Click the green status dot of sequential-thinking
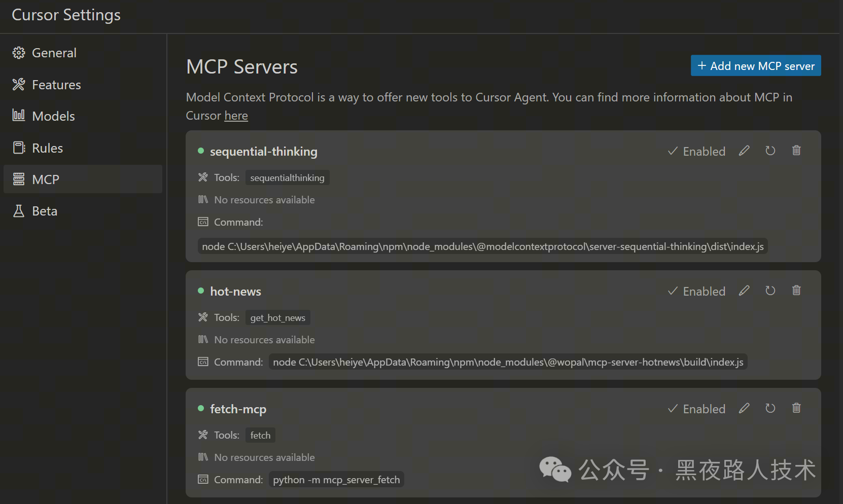Screen dimensions: 843x504 pyautogui.click(x=201, y=151)
